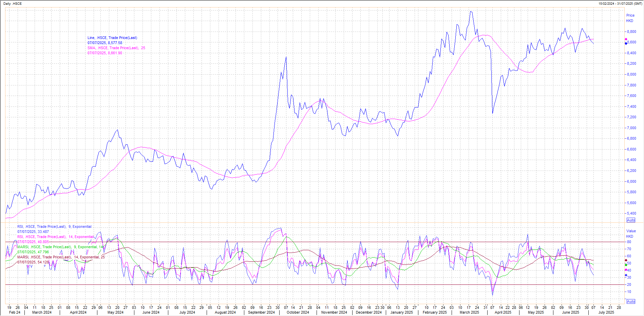Select the magenta RSI 14 diamond marker
This screenshot has height=316, width=644.
pos(626,270)
